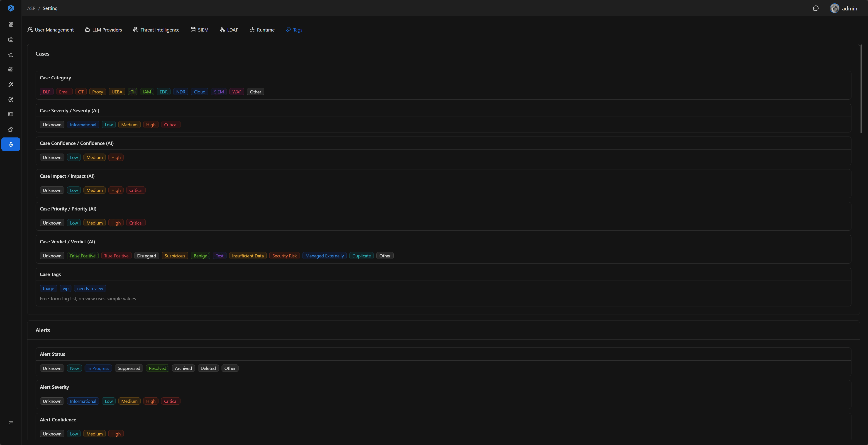
Task: Select the Benign verdict tag
Action: point(200,256)
